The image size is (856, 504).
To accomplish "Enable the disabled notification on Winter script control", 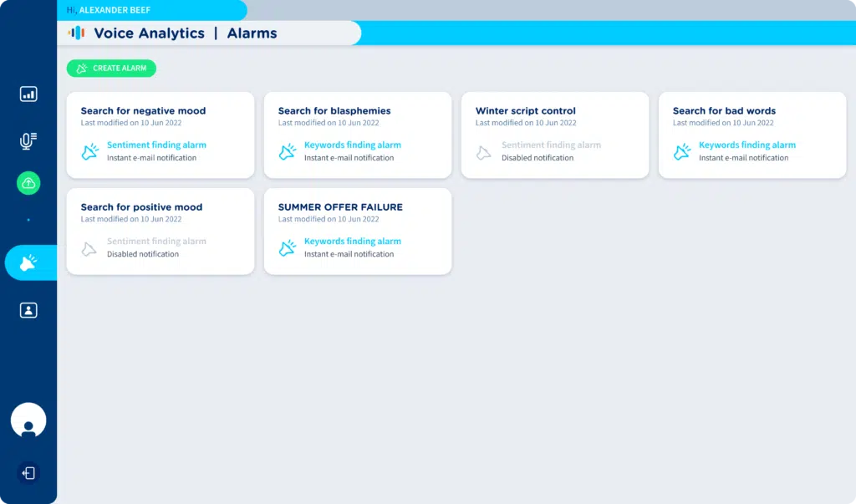I will click(x=484, y=151).
